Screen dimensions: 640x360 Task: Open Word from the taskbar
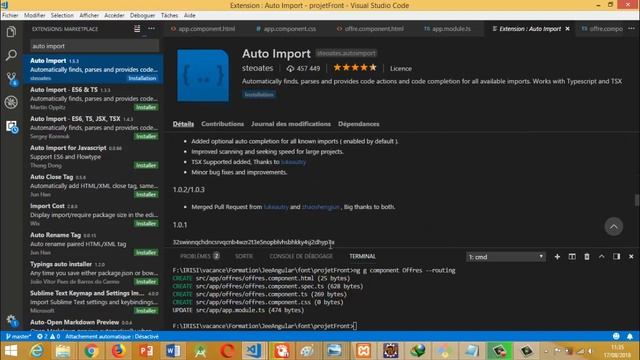click(x=173, y=351)
